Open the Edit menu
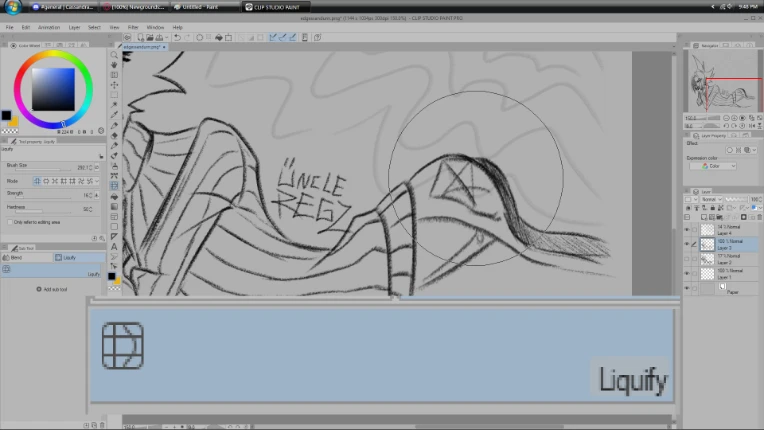The height and width of the screenshot is (430, 764). 25,27
